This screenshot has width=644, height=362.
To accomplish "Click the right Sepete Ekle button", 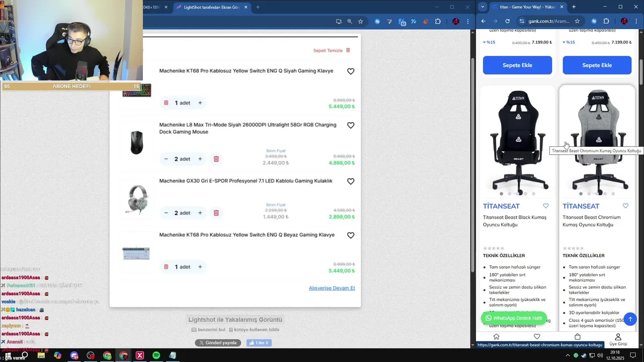I will [x=597, y=65].
